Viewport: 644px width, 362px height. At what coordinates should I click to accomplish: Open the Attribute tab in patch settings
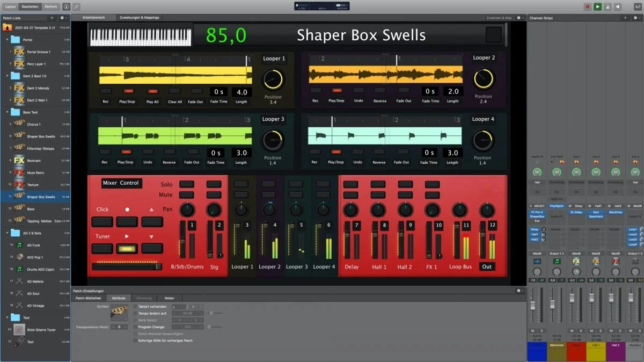coord(118,298)
